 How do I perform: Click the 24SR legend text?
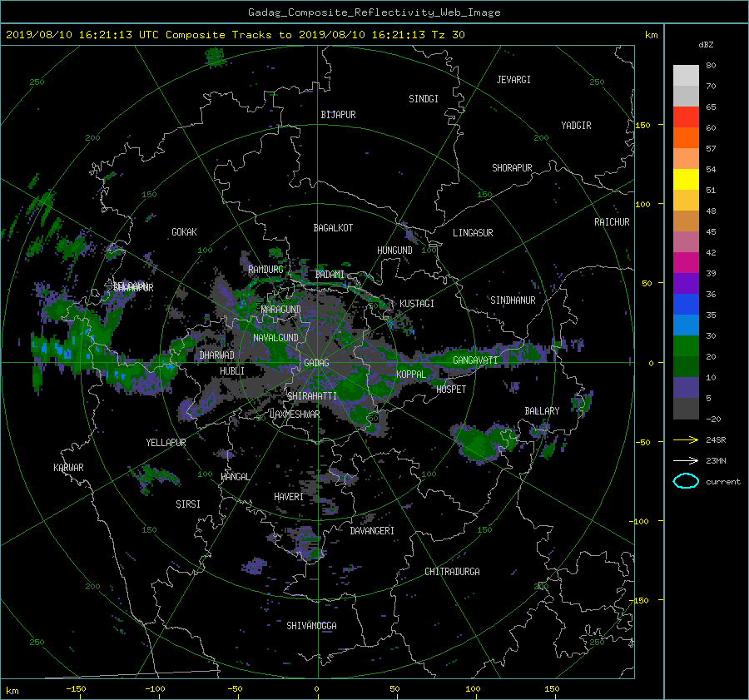(716, 440)
